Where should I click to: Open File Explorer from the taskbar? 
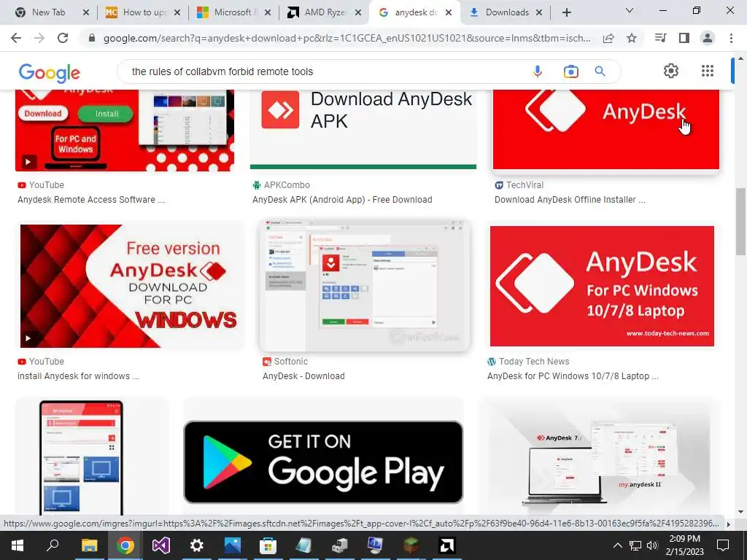pos(89,545)
